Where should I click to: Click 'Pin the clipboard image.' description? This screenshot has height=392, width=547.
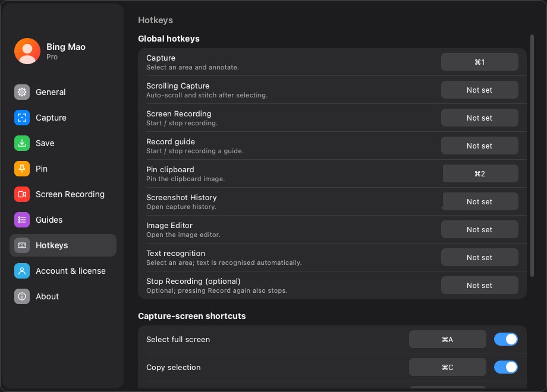(186, 179)
